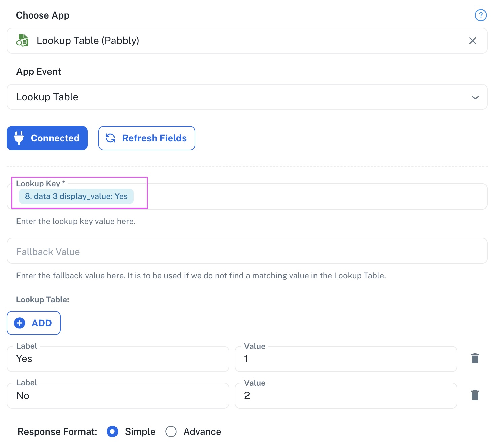Viewport: 495px width, 448px height.
Task: Open the Choose App selector
Action: 247,41
